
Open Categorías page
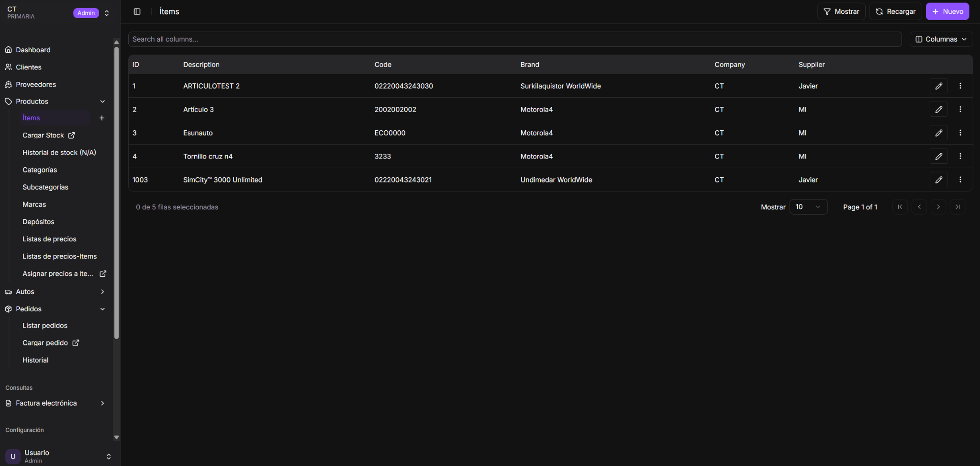tap(40, 170)
